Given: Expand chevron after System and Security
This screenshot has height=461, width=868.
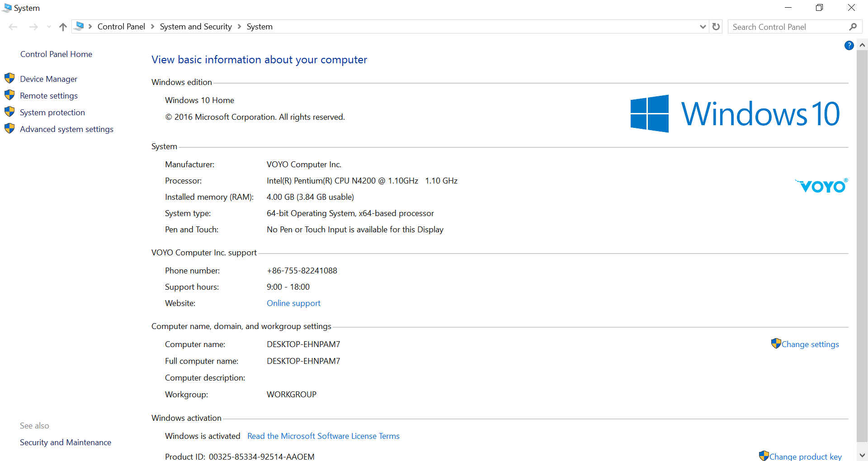Looking at the screenshot, I should coord(240,27).
